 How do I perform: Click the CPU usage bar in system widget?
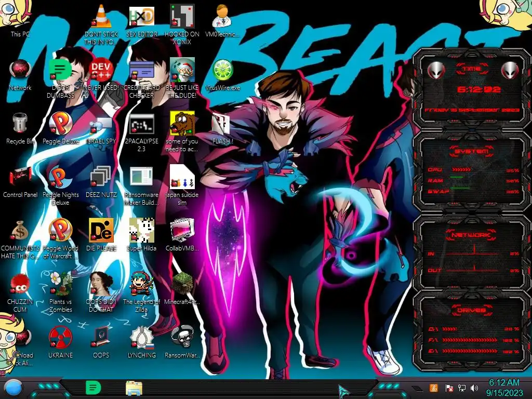pos(461,170)
